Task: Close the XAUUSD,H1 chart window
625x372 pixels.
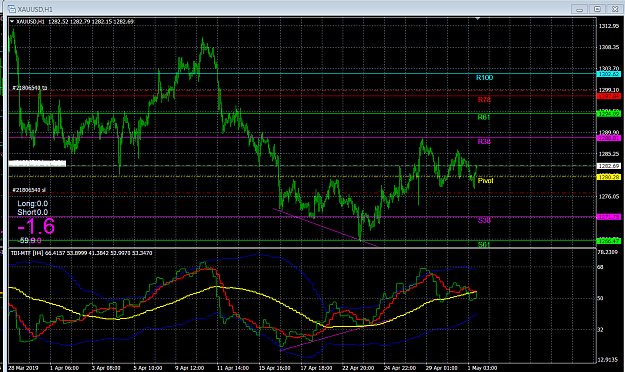Action: [615, 9]
